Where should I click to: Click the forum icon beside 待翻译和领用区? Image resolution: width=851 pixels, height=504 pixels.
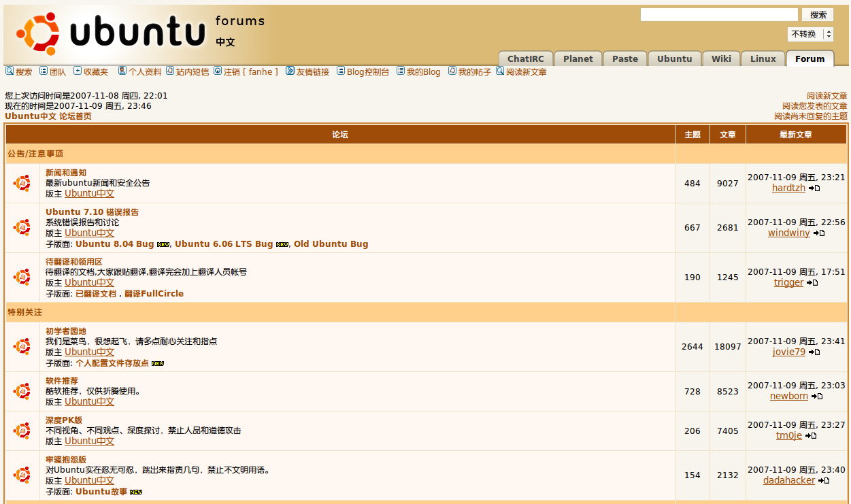[22, 278]
